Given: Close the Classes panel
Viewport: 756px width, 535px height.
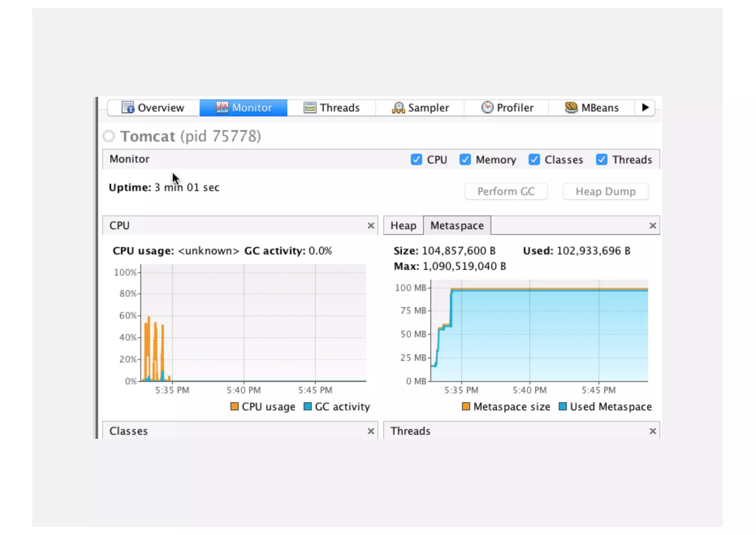Looking at the screenshot, I should pos(371,431).
